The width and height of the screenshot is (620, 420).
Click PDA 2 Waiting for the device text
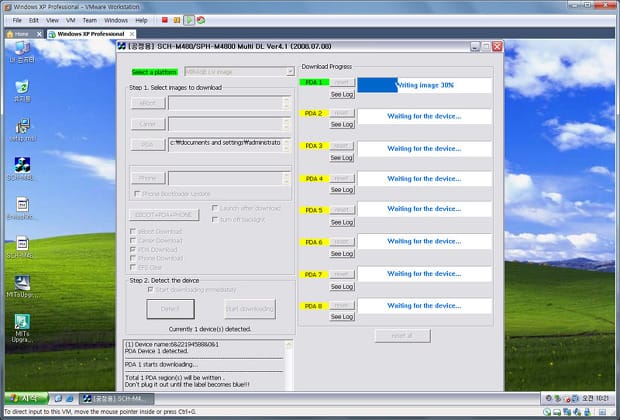424,116
